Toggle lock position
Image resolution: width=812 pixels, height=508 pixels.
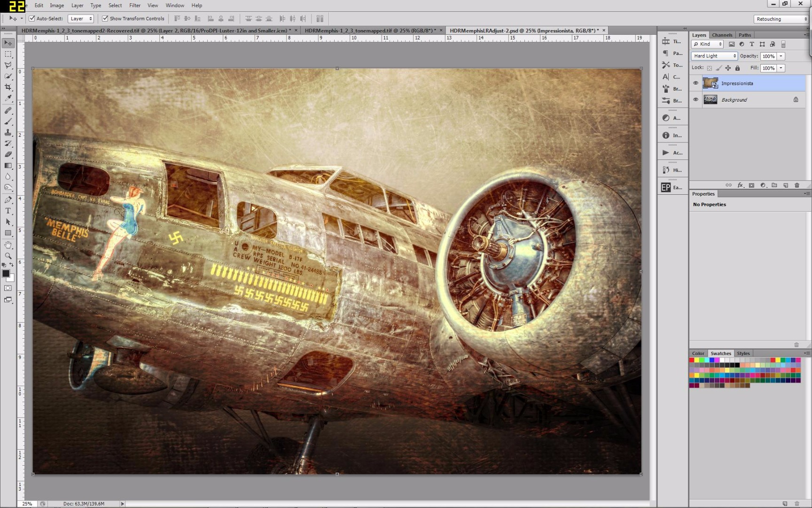728,68
